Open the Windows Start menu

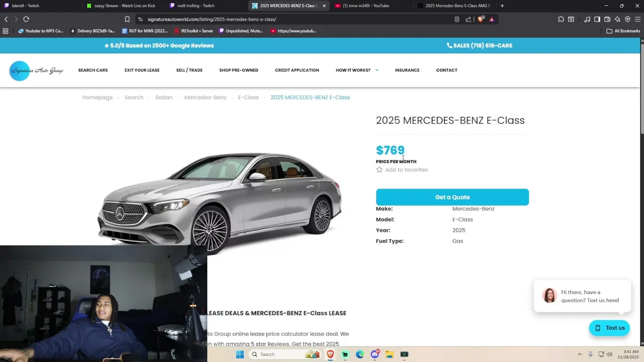coord(240,354)
